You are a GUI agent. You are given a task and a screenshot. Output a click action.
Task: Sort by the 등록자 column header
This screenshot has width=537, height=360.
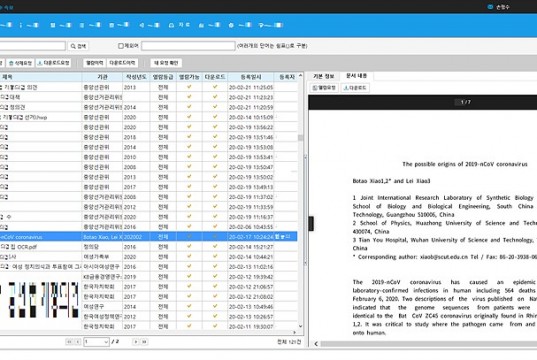(287, 77)
